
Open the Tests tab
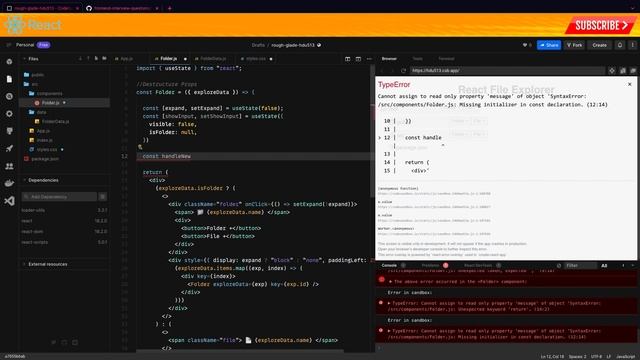coord(418,59)
